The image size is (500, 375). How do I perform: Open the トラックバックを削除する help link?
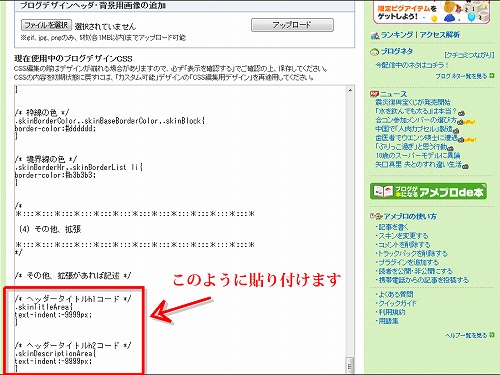pos(413,254)
